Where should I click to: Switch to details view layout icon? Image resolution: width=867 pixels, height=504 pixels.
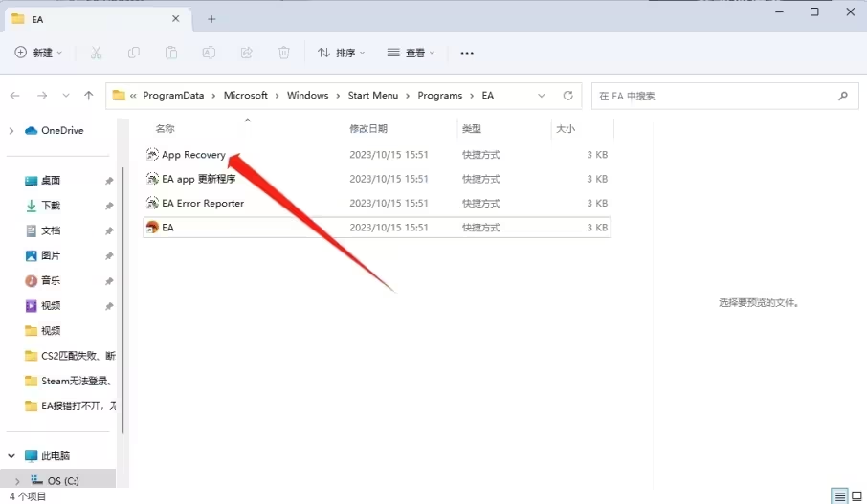pyautogui.click(x=840, y=495)
